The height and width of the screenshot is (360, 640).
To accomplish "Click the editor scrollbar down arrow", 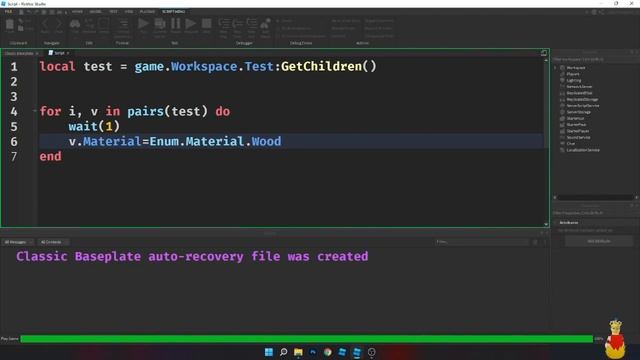I will (x=546, y=224).
